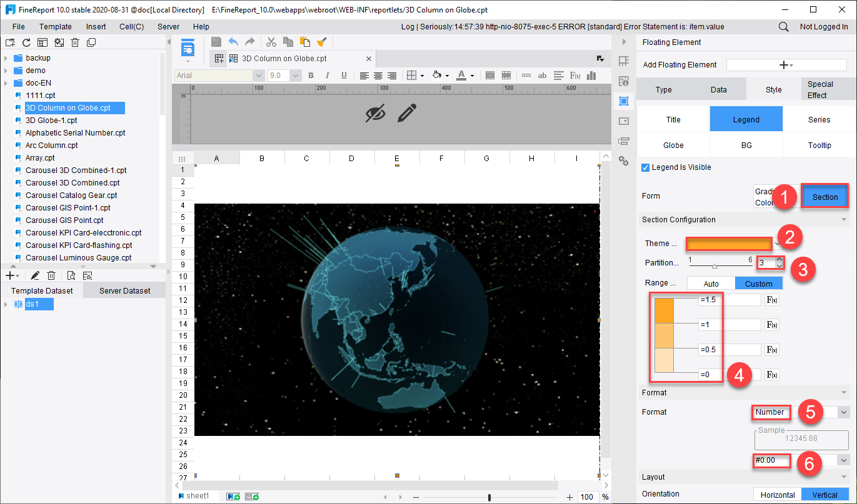Click the orange theme color swatch

point(729,244)
